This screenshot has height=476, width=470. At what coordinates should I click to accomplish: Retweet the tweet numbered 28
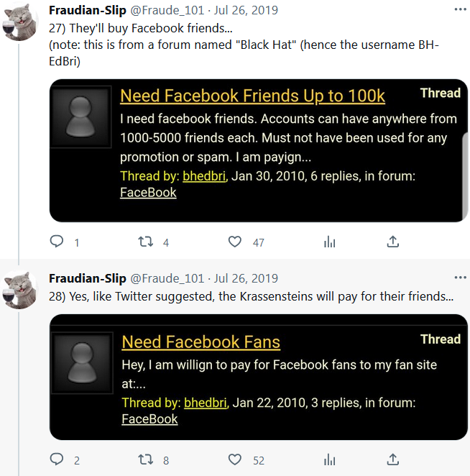146,459
